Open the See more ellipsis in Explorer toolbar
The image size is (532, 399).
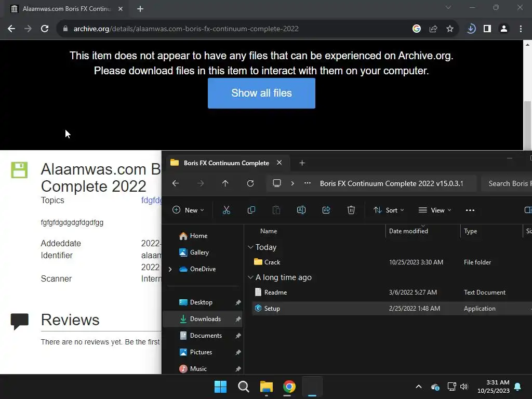click(x=470, y=210)
